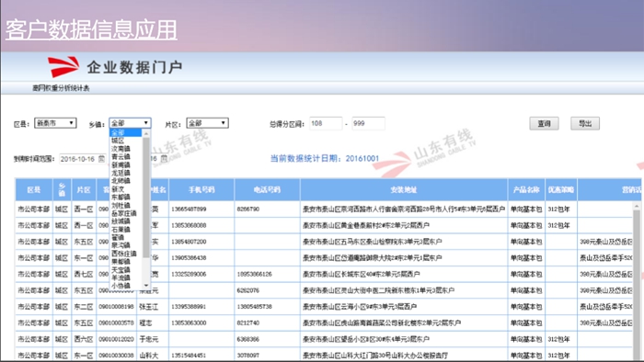The width and height of the screenshot is (644, 362).
Task: Pick 泉沟镇 in the township list
Action: [x=121, y=245]
